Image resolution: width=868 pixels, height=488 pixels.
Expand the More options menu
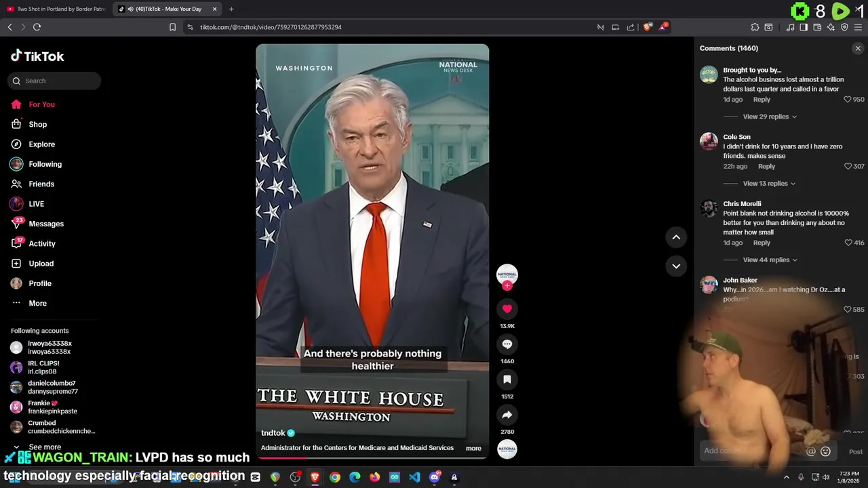[x=28, y=303]
